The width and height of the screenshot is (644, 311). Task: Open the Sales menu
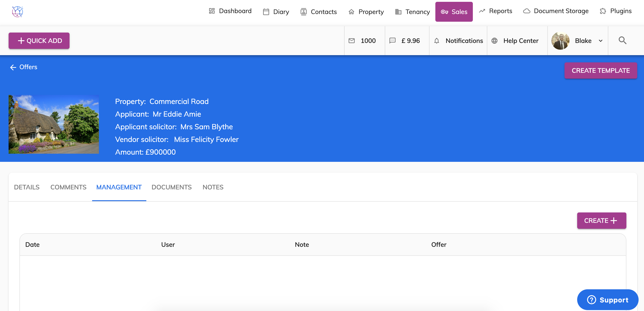(454, 12)
